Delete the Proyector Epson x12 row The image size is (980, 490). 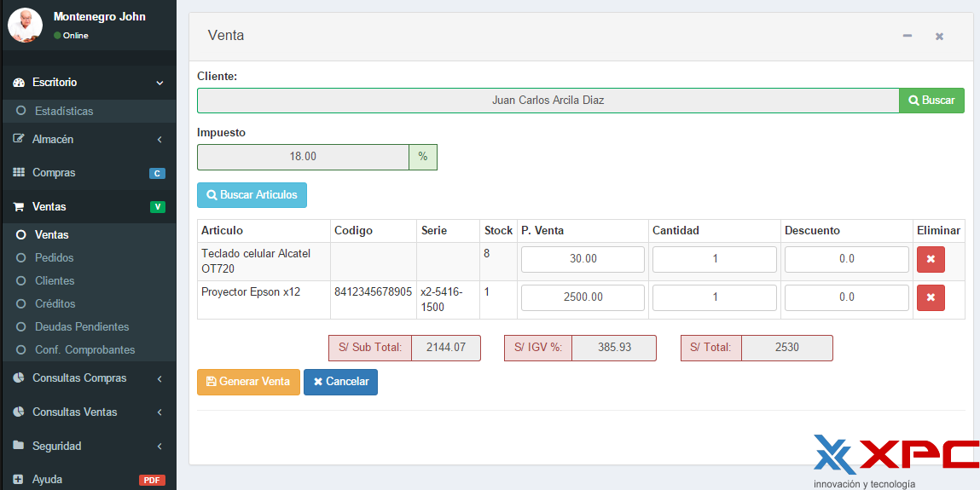coord(931,297)
